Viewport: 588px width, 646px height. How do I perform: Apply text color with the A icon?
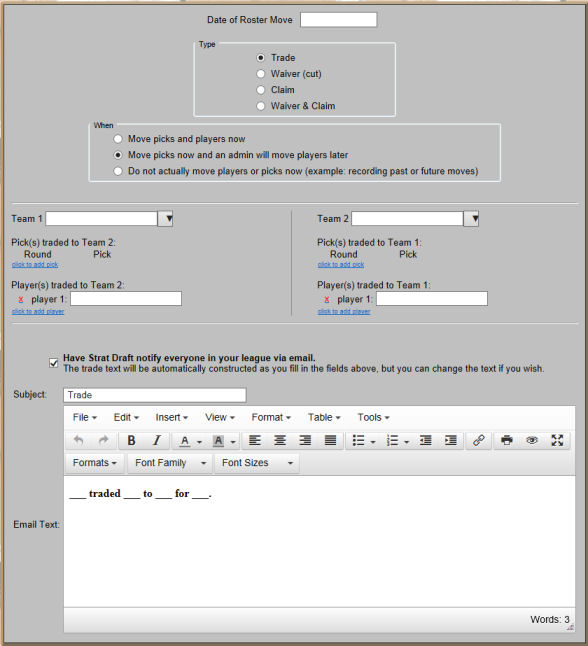tap(185, 441)
